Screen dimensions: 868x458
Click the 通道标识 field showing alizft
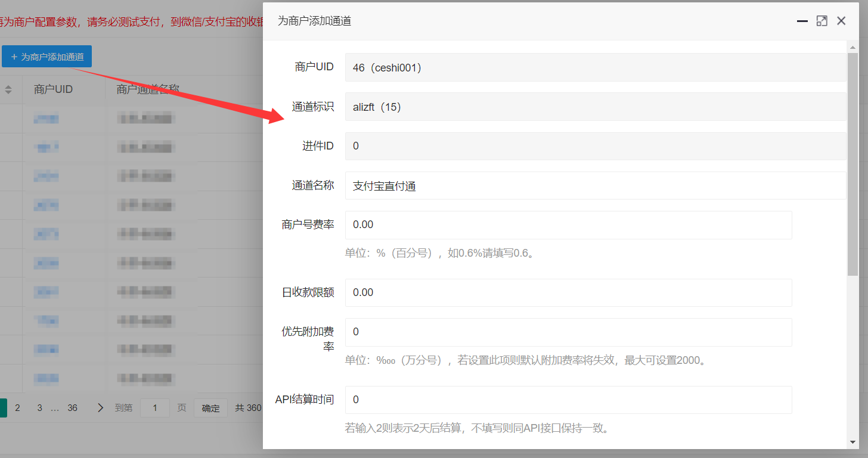click(595, 107)
